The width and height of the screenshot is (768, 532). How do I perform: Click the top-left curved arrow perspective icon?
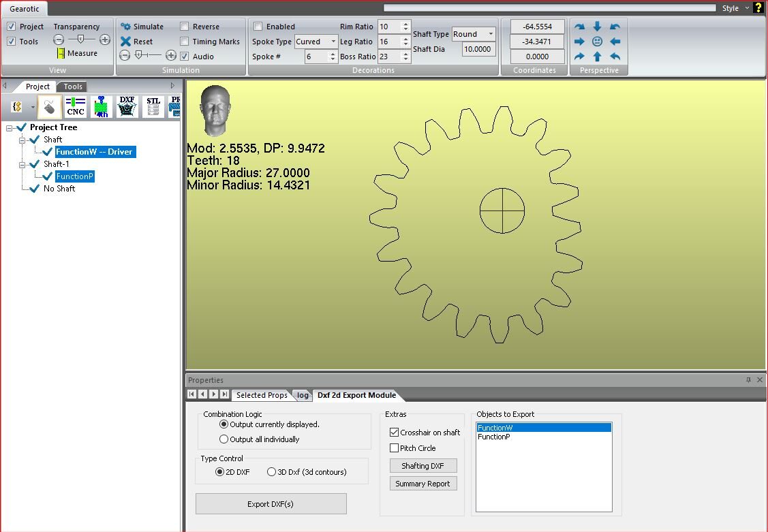(x=579, y=27)
